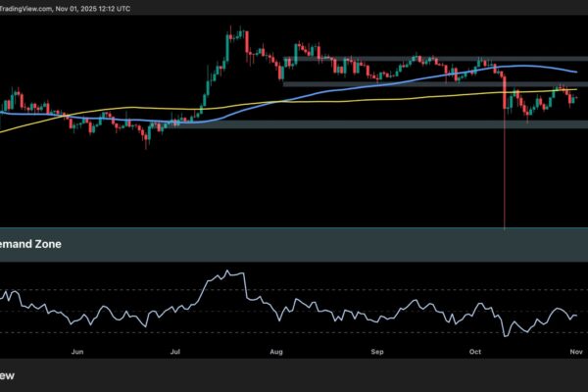Select the Jul label on time axis
Image resolution: width=588 pixels, height=392 pixels.
pyautogui.click(x=178, y=350)
